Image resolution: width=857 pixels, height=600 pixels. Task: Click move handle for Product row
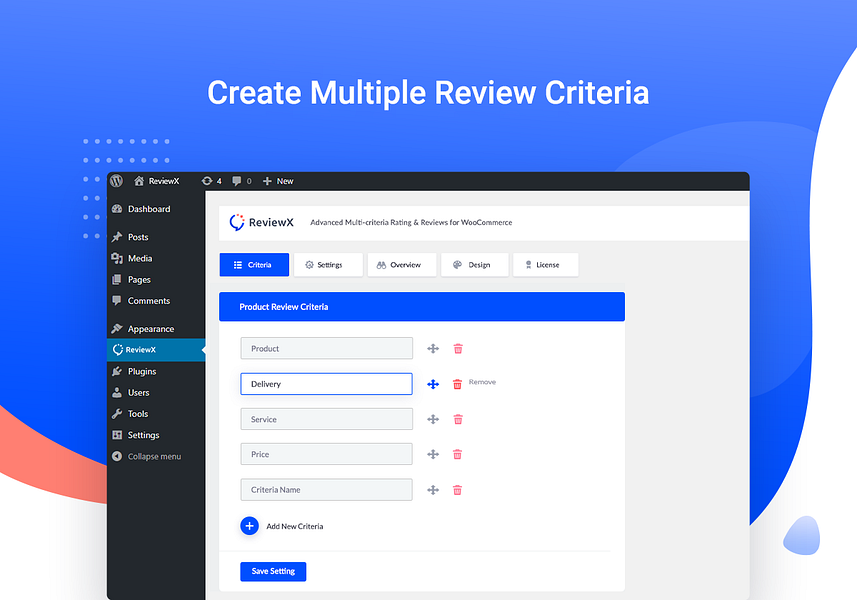click(433, 349)
